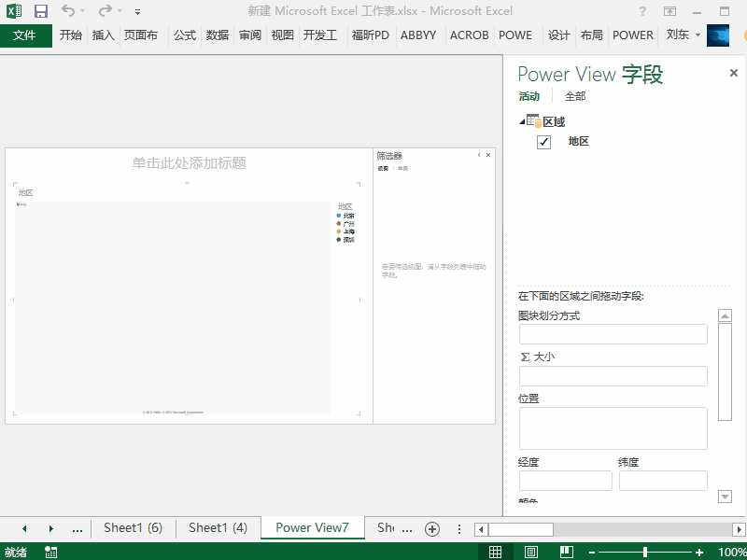The image size is (747, 560).
Task: Open Customize Quick Access Toolbar dropdown
Action: (x=137, y=11)
